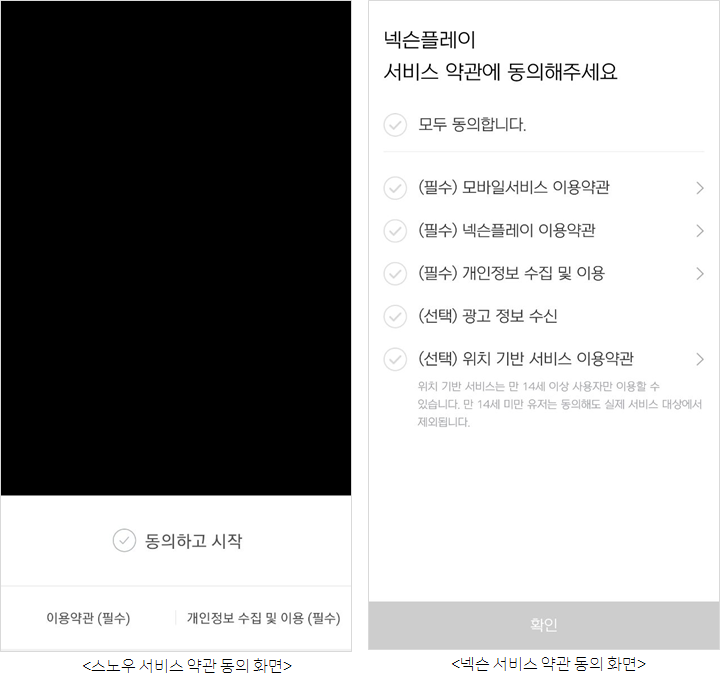Click the 모두 동의합니다 label text

pos(472,124)
